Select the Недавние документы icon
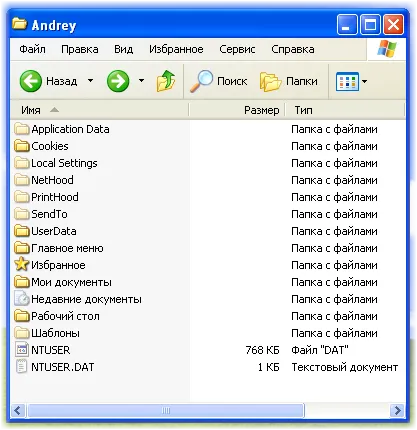 [x=22, y=299]
